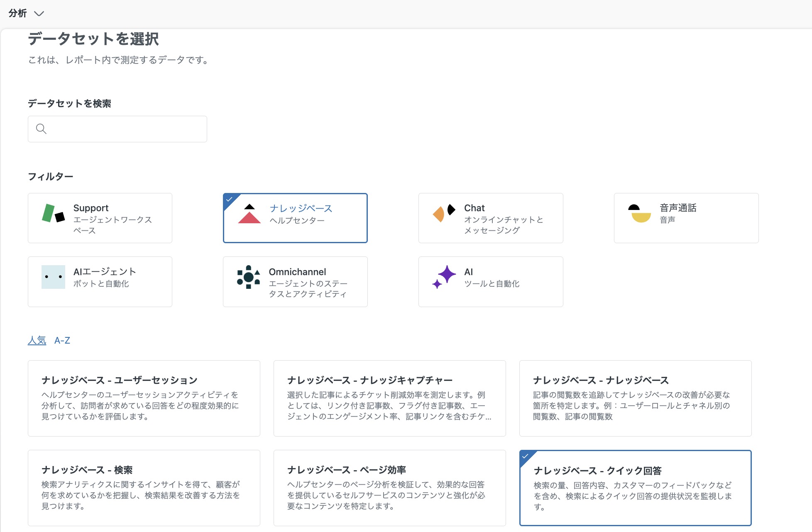Screen dimensions: 812x532
Task: Expand the 分析 dropdown chevron
Action: point(39,14)
